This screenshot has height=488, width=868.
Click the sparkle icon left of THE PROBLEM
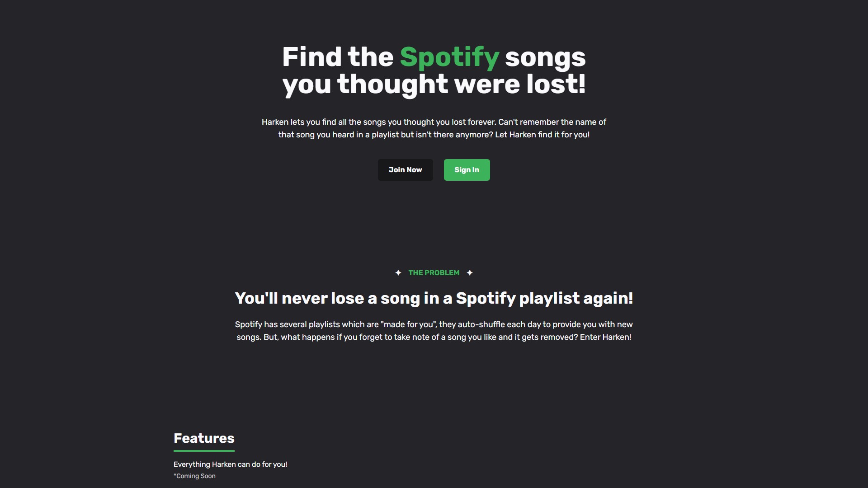click(x=398, y=273)
